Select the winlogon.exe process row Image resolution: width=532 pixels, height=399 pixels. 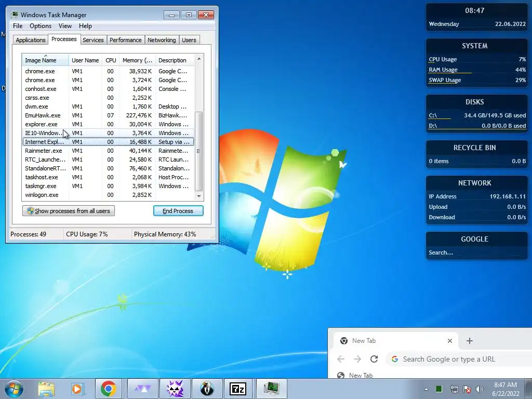108,195
